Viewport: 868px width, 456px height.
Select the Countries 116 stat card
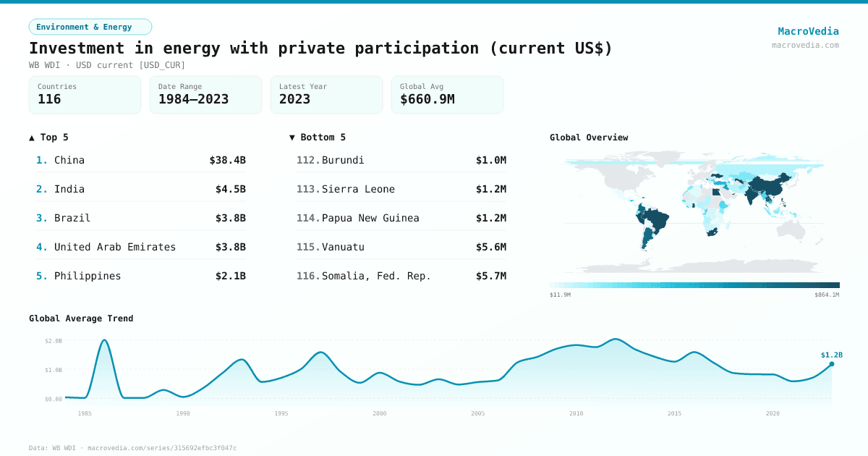point(85,95)
